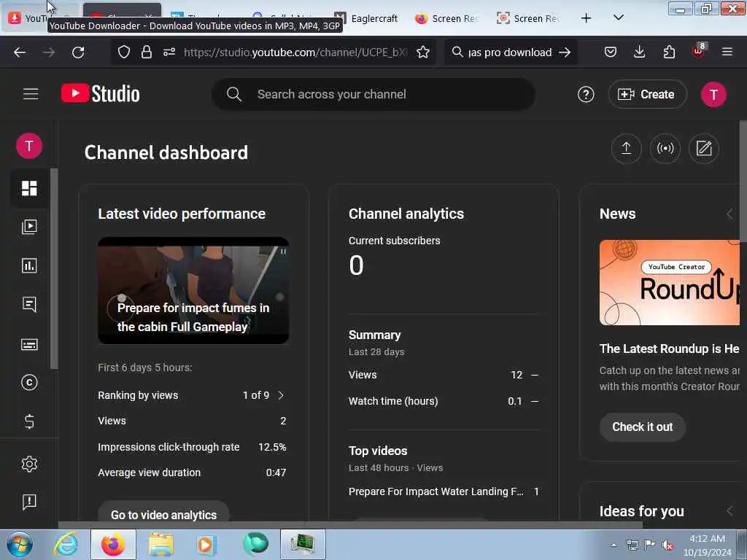
Task: Open the list all tabs dropdown
Action: [x=619, y=17]
